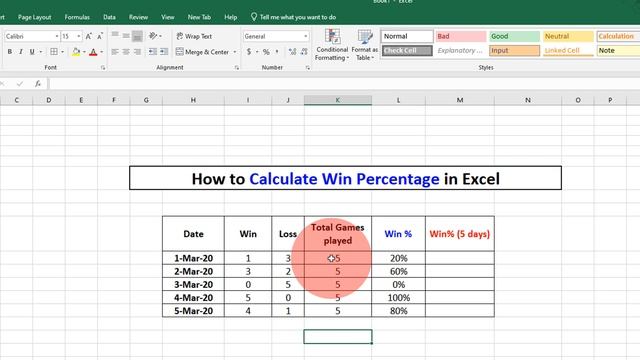Click the Decrease Indent icon
This screenshot has width=640, height=360.
coord(153,52)
